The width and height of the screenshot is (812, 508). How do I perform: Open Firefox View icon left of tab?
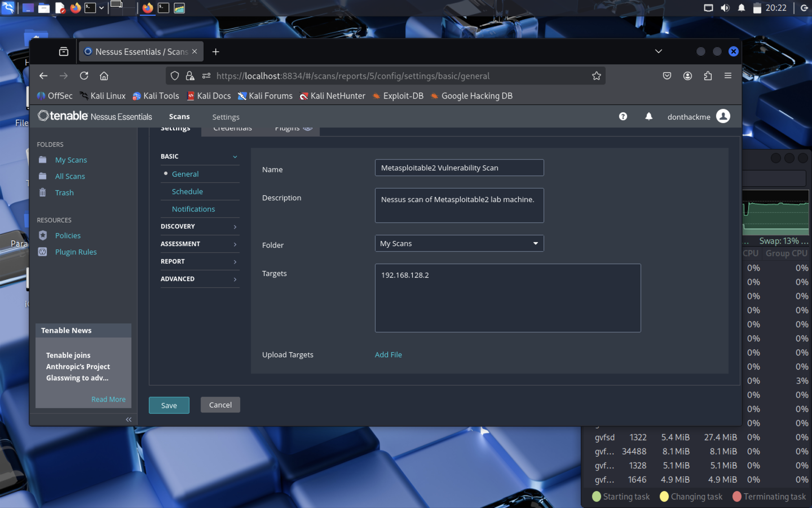point(64,51)
